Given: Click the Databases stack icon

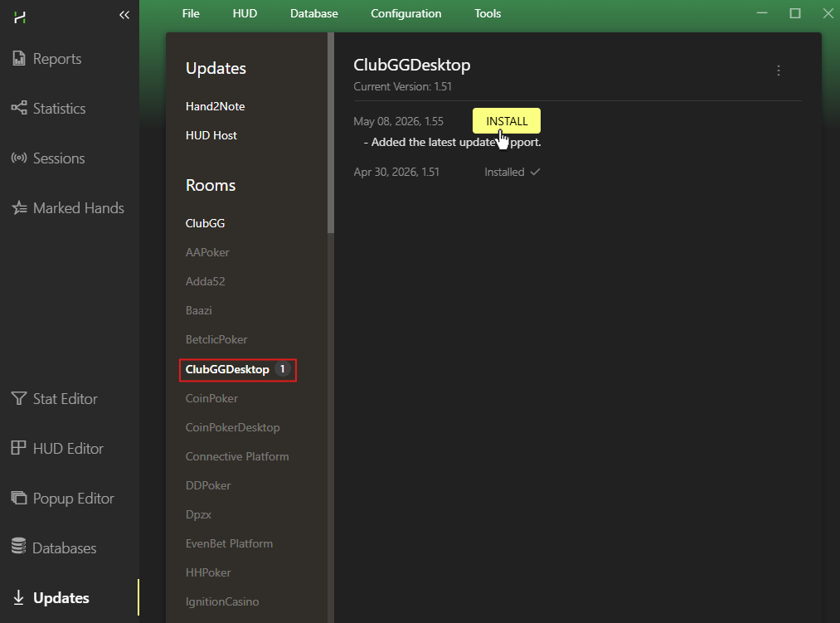Looking at the screenshot, I should tap(19, 546).
